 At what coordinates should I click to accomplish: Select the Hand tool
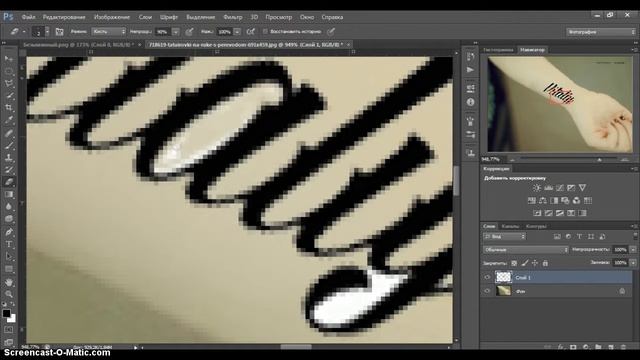pyautogui.click(x=9, y=282)
